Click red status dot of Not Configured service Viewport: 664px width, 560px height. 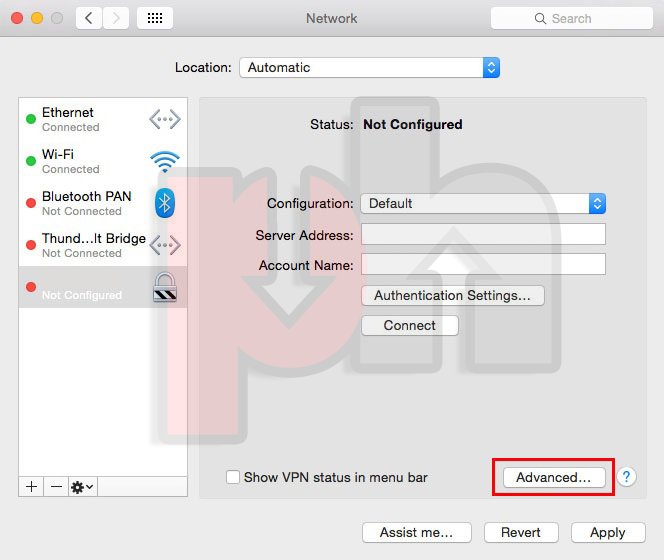click(31, 287)
